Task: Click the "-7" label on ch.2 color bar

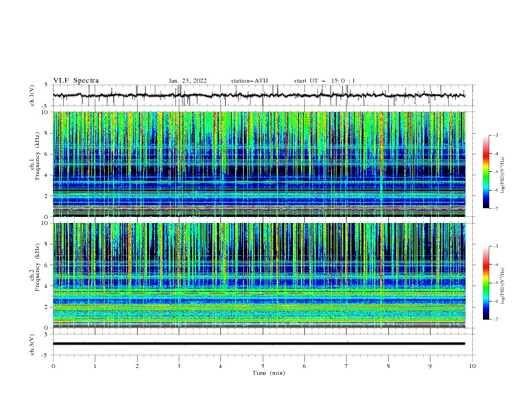Action: click(495, 319)
